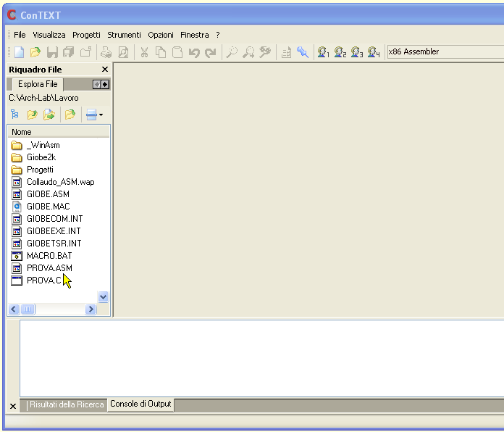Toggle the word wrap document icon

click(286, 52)
